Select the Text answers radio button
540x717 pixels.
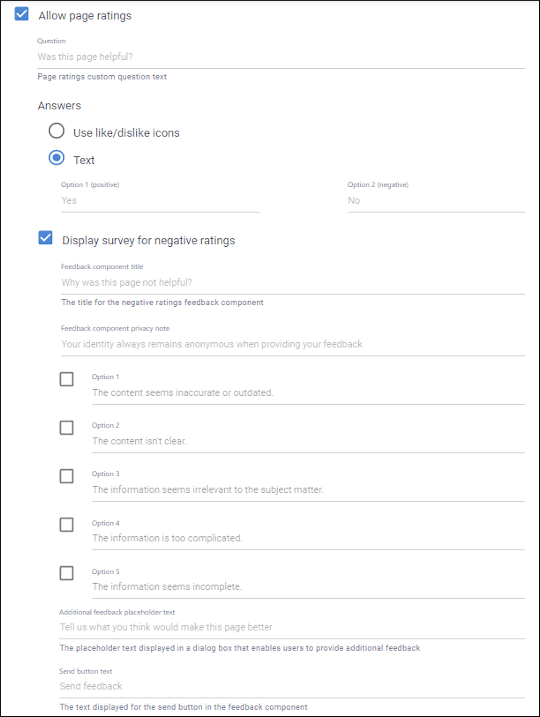pos(57,158)
